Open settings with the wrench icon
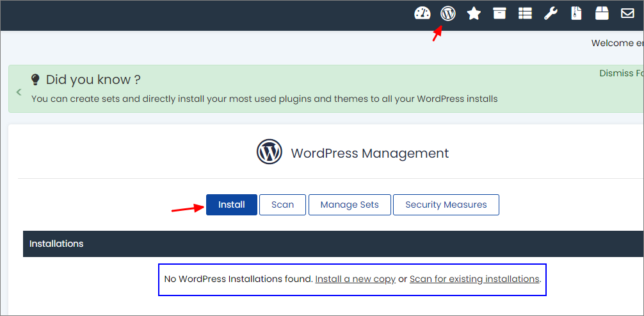This screenshot has height=316, width=644. tap(551, 13)
